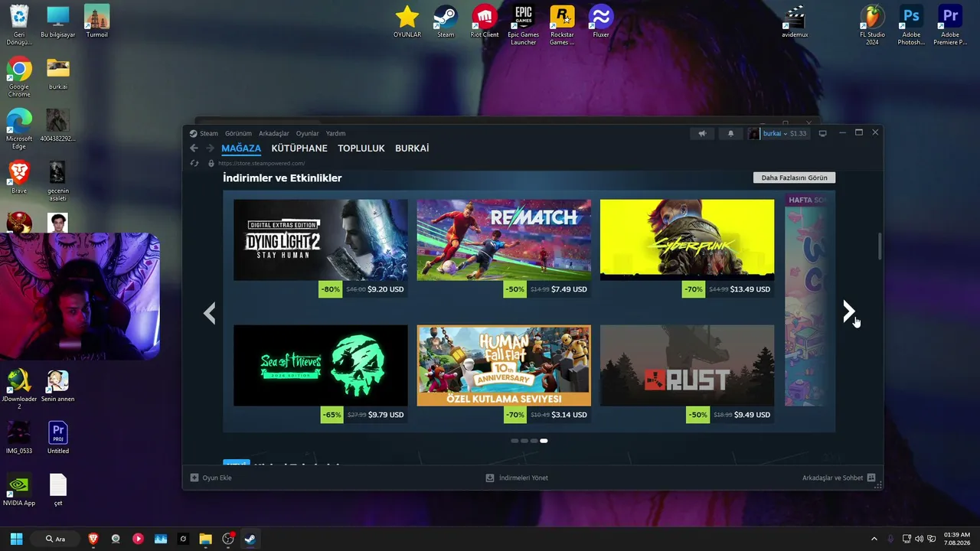
Task: Open the Arkadaşlar menu
Action: pyautogui.click(x=274, y=133)
